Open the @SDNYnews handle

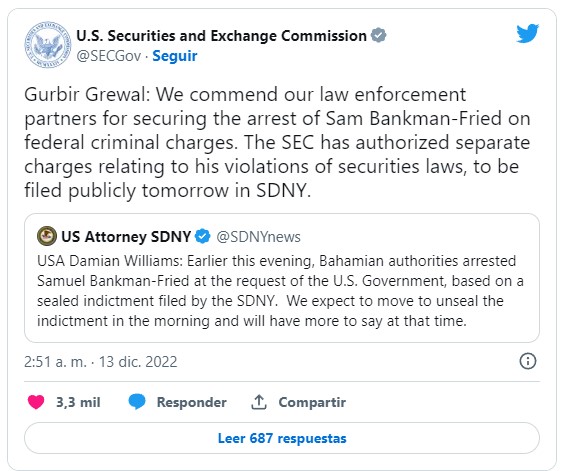point(258,237)
